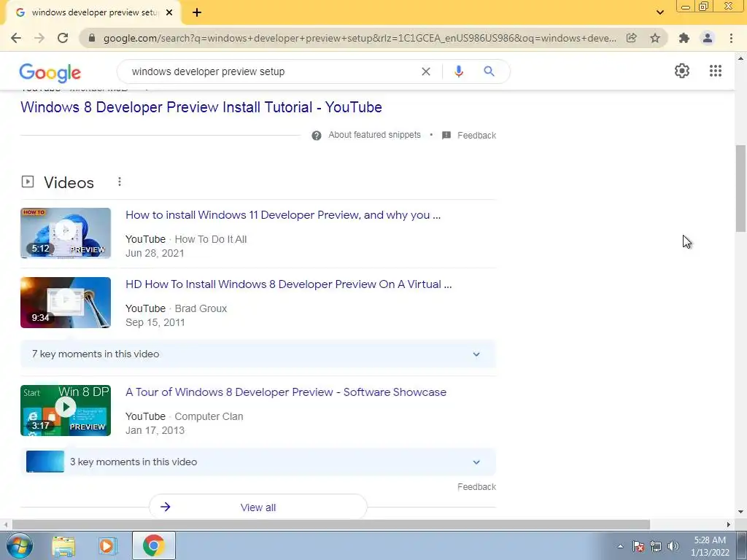747x560 pixels.
Task: Open the tab search dropdown arrow
Action: point(659,12)
